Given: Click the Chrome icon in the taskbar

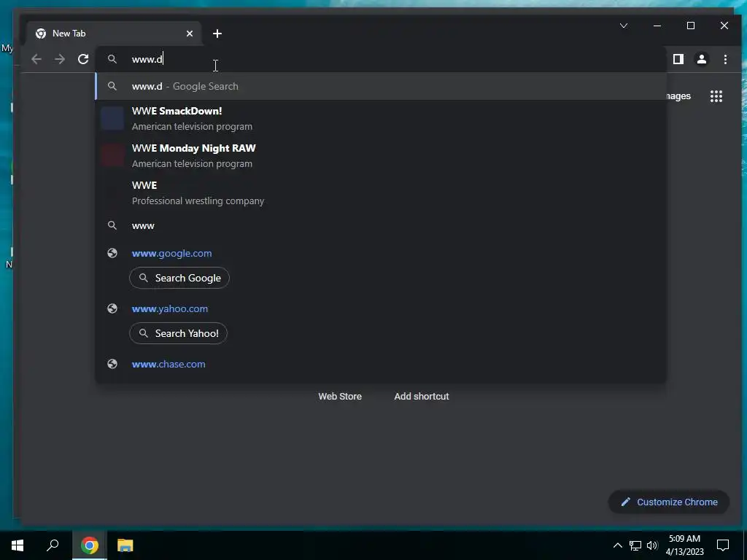Looking at the screenshot, I should [89, 545].
